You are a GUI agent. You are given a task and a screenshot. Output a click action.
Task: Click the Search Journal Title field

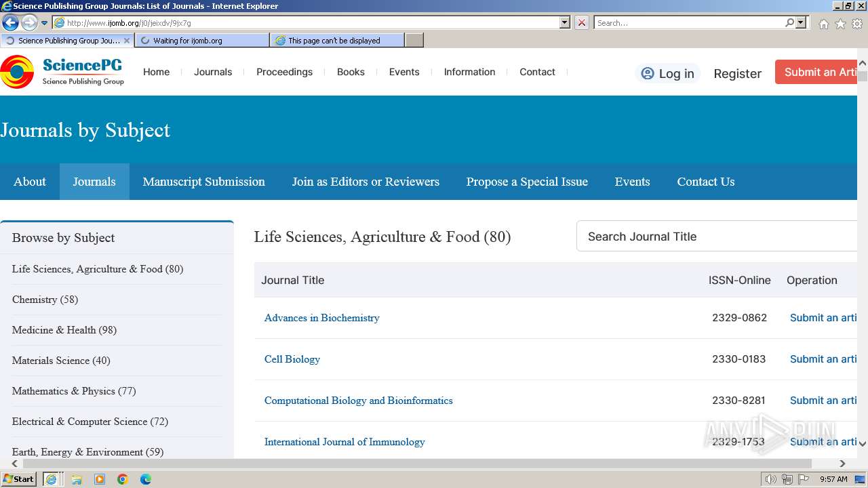tap(717, 237)
